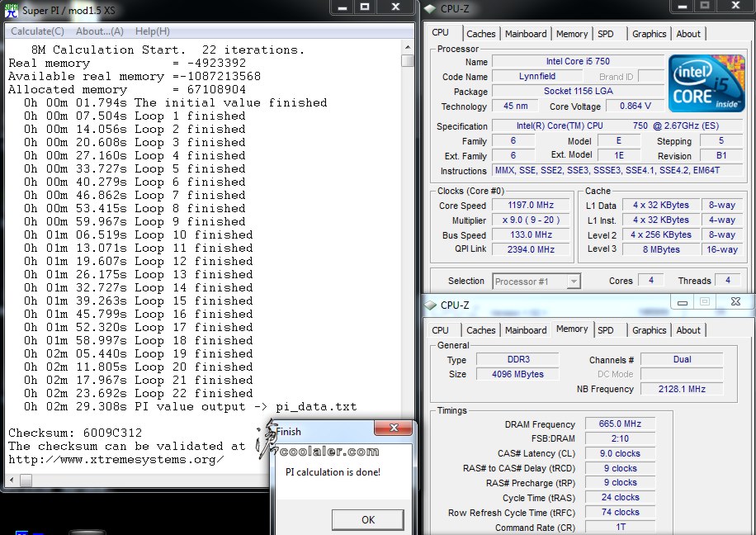Close the bottom CPU-Z window
The image size is (756, 535).
click(735, 301)
